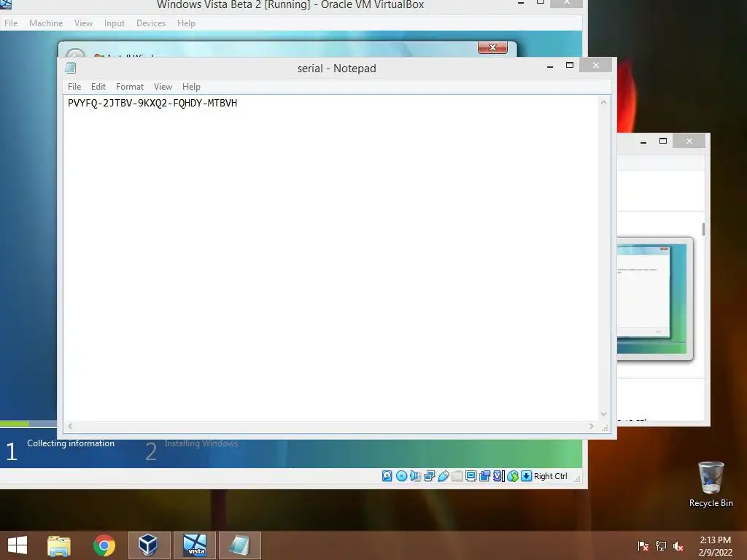Switch to the Vista VM taskbar button
The image size is (747, 560).
click(x=195, y=545)
